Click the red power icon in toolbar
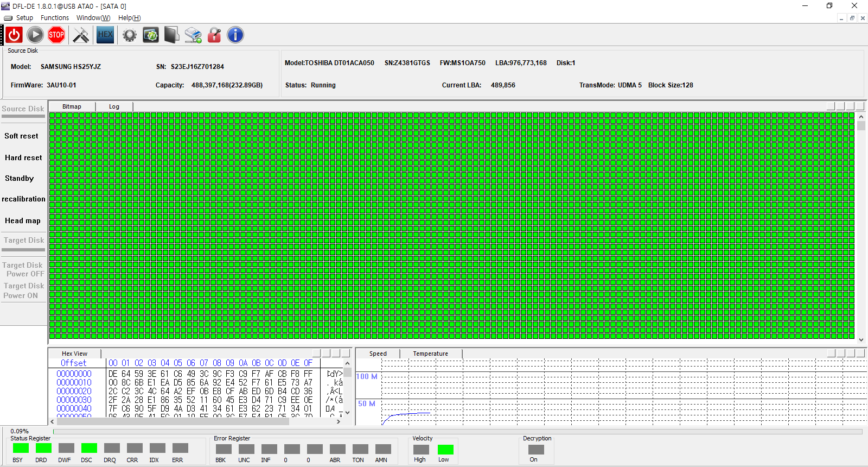868x467 pixels. [14, 35]
